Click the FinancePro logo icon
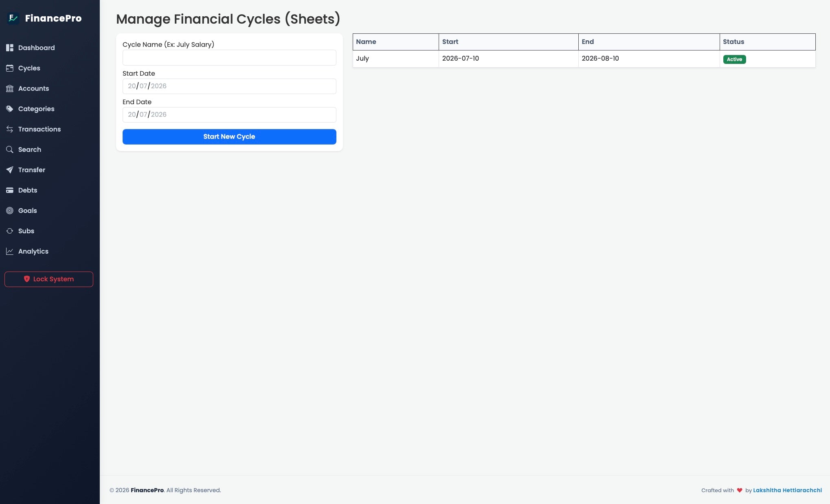Image resolution: width=830 pixels, height=504 pixels. [x=13, y=18]
